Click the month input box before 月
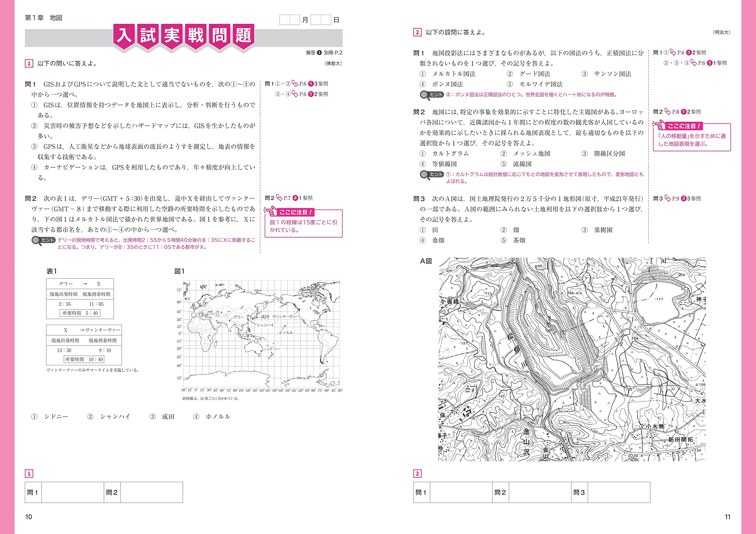The height and width of the screenshot is (534, 756). [289, 20]
